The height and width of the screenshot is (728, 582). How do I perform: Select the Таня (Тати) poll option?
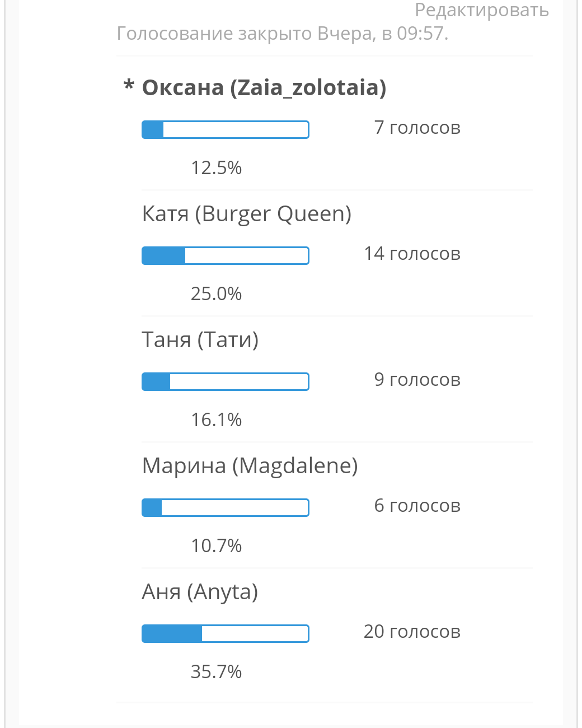coord(200,340)
